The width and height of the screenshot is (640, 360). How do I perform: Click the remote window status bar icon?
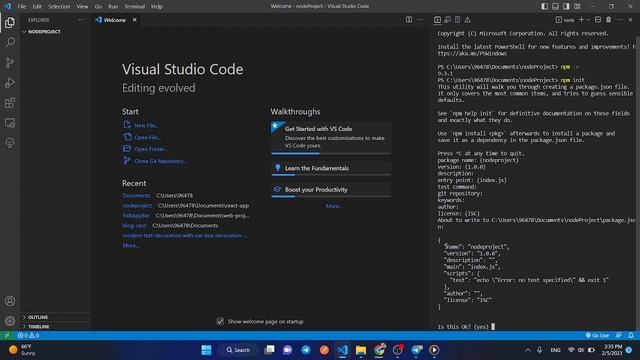tap(7, 335)
